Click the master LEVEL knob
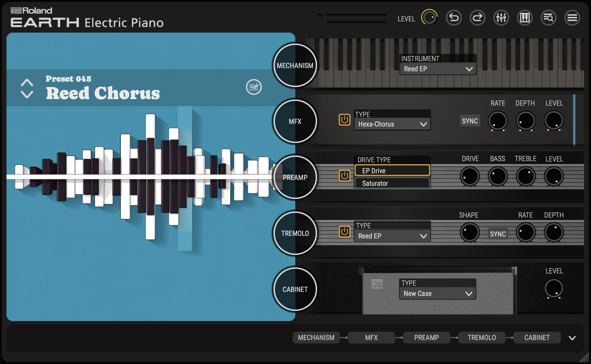Screen dimensions: 591x364 pyautogui.click(x=429, y=18)
